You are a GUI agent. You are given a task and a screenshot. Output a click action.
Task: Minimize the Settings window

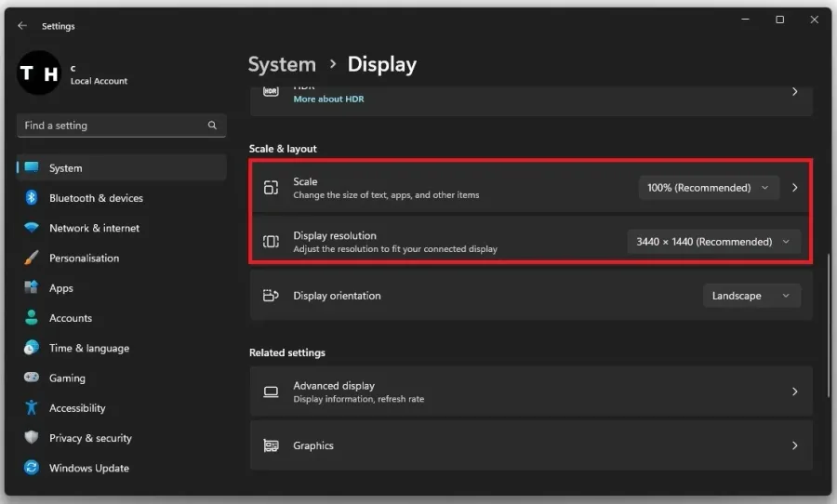(x=745, y=20)
